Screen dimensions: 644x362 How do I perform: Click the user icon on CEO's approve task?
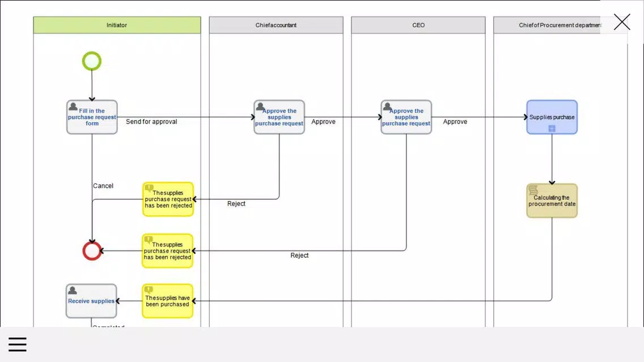pos(387,107)
